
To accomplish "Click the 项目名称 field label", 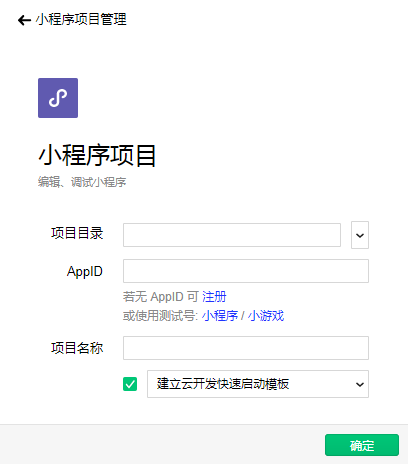I will tap(77, 348).
